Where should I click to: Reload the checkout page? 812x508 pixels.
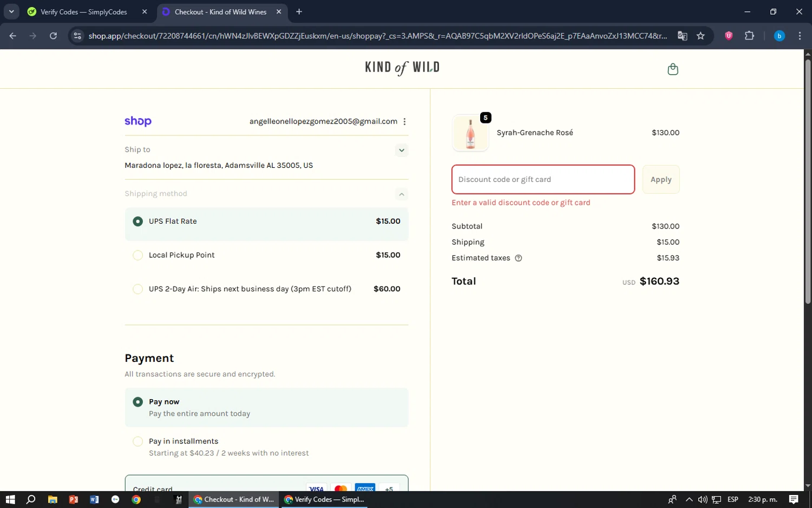tap(53, 36)
